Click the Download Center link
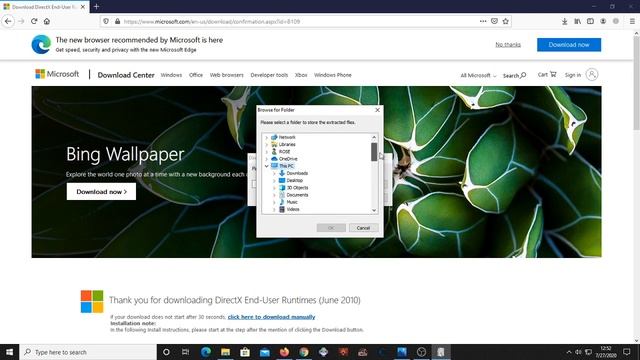 tap(126, 75)
